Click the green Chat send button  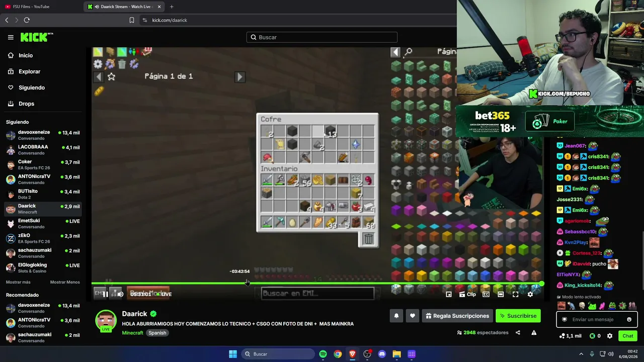628,336
